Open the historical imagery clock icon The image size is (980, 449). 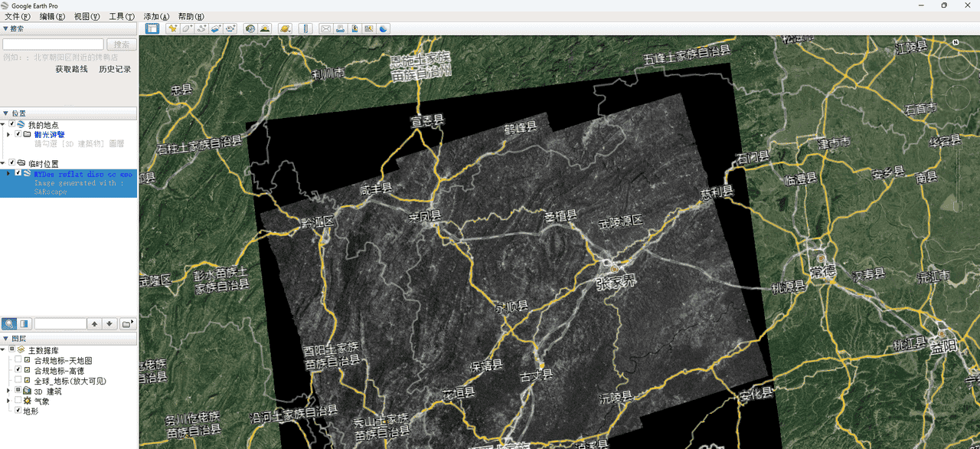coord(250,29)
